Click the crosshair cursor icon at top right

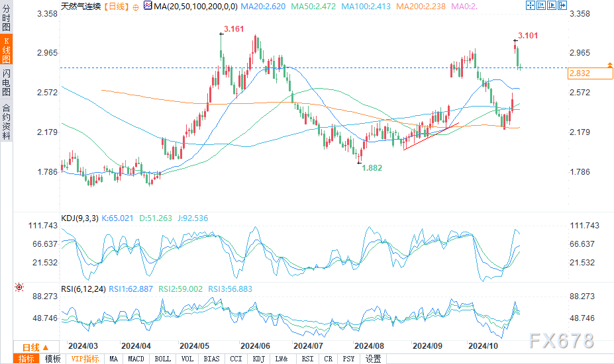531,5
